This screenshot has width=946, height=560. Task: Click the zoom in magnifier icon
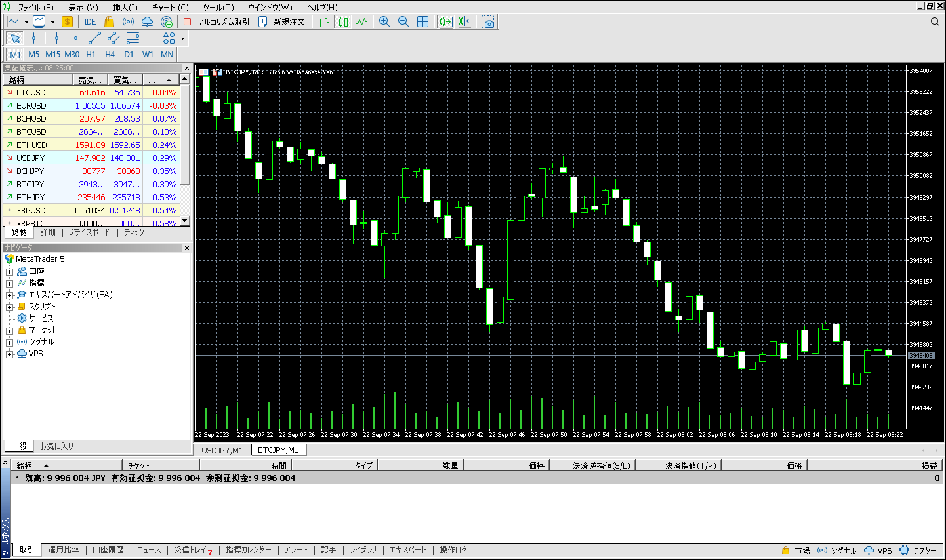tap(384, 22)
